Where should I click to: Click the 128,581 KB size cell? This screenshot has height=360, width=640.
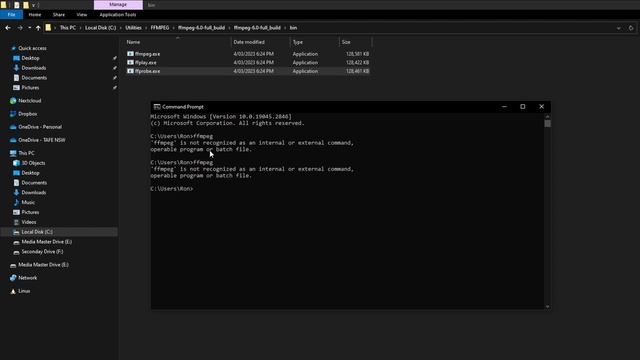pyautogui.click(x=358, y=54)
